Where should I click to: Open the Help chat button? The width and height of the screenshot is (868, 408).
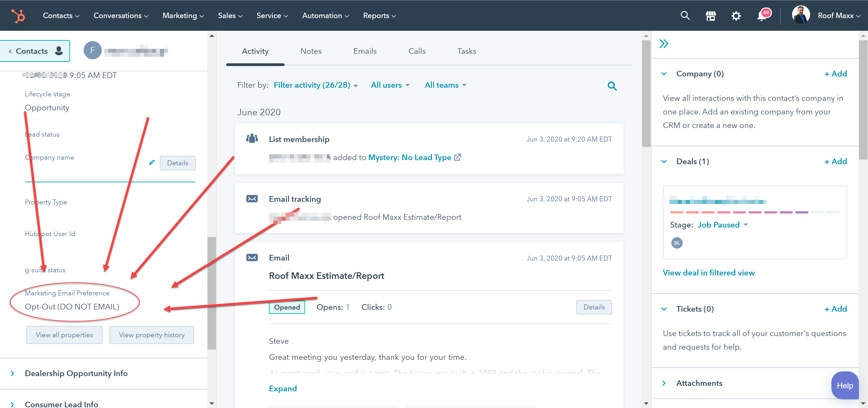845,385
